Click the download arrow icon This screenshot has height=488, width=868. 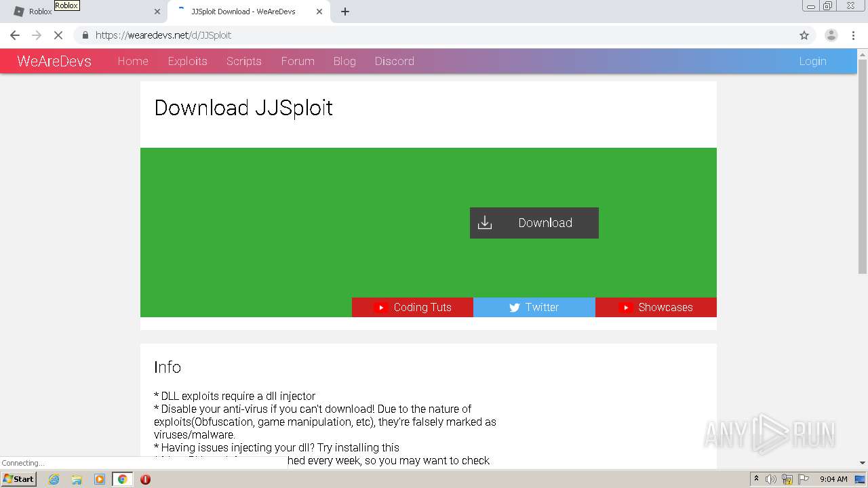485,223
